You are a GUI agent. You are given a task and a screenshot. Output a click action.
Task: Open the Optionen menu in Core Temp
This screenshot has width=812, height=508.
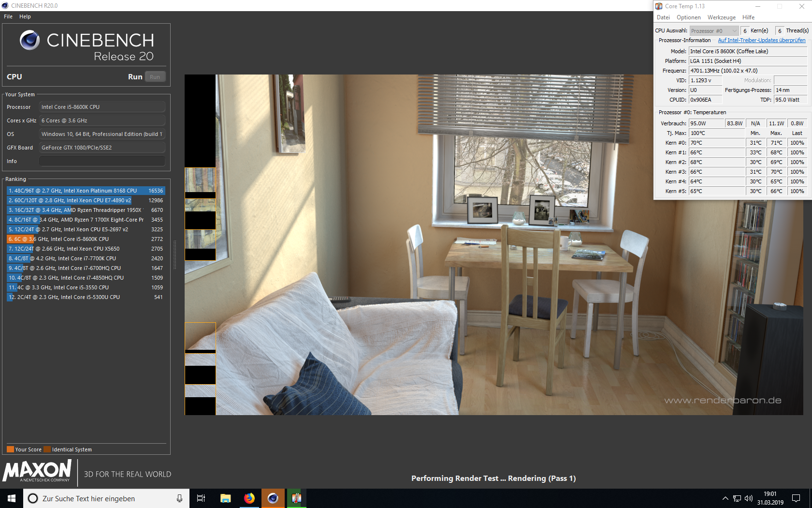689,17
